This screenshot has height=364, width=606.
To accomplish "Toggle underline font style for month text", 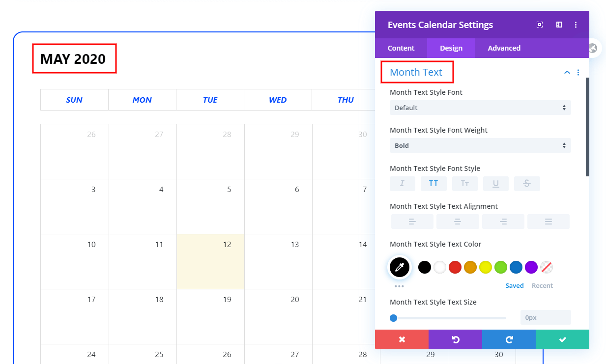I will 496,183.
